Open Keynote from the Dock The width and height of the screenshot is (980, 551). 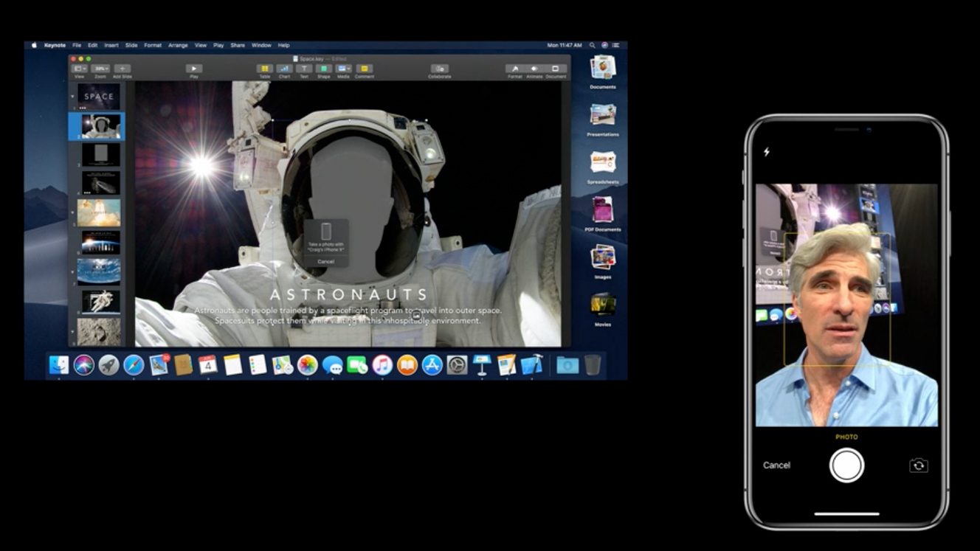pyautogui.click(x=482, y=364)
